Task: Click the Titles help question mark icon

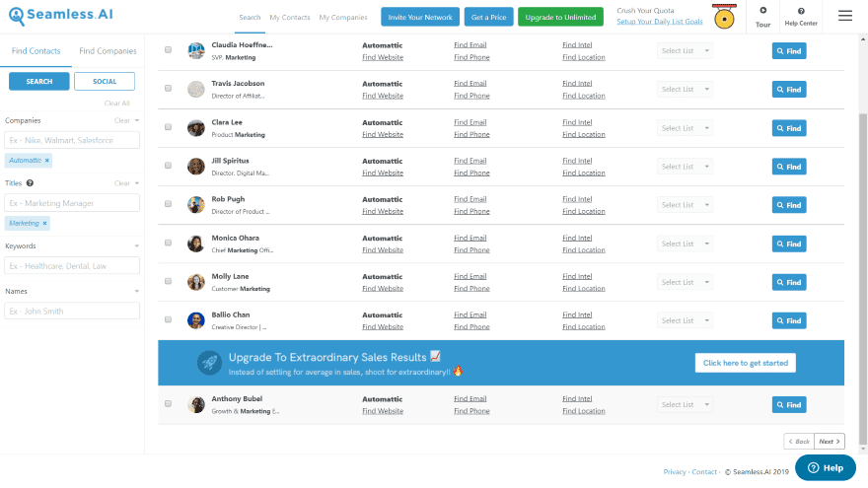Action: tap(30, 183)
